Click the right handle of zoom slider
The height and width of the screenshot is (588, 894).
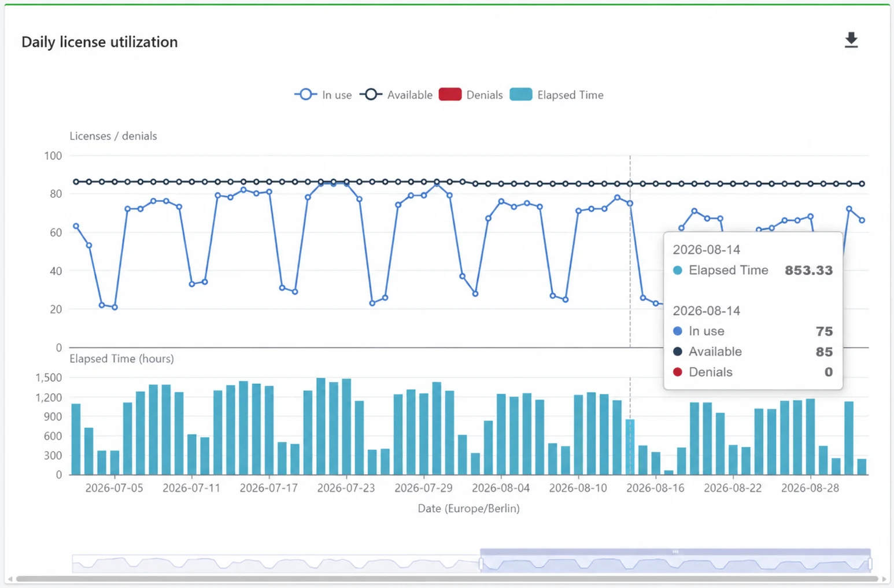pyautogui.click(x=870, y=564)
